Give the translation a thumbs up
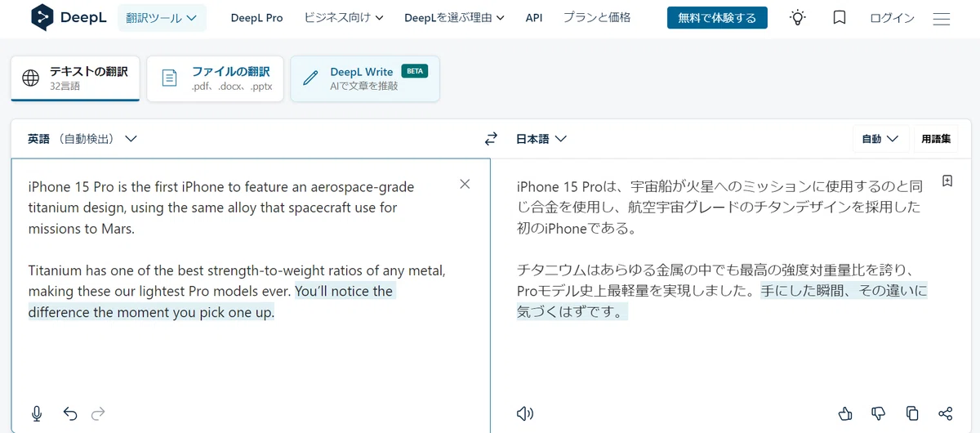Viewport: 980px width, 433px height. point(845,413)
